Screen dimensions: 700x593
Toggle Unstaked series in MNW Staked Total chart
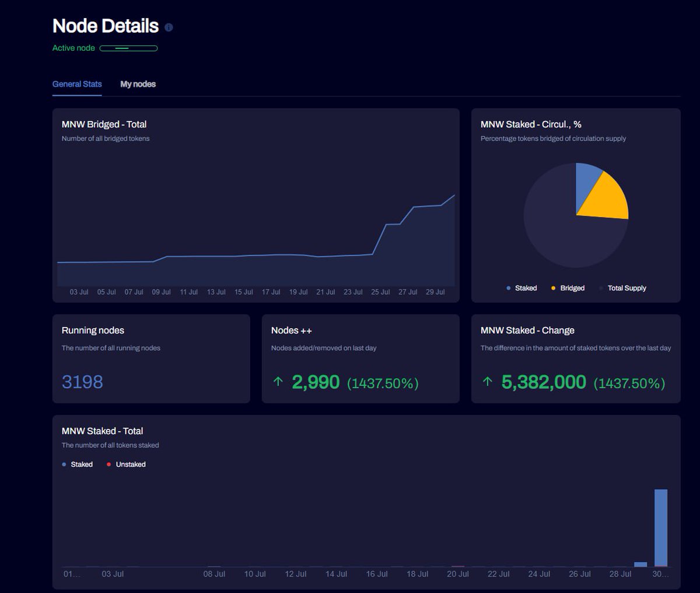click(126, 465)
